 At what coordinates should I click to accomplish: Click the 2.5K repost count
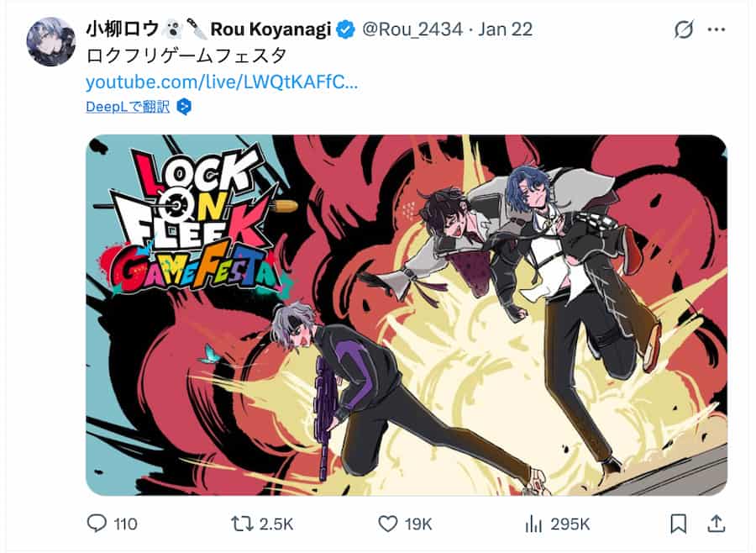pos(276,524)
